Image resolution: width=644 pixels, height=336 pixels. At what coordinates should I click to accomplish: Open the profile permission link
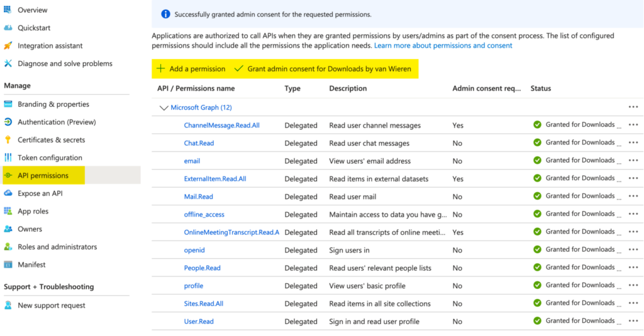point(194,286)
